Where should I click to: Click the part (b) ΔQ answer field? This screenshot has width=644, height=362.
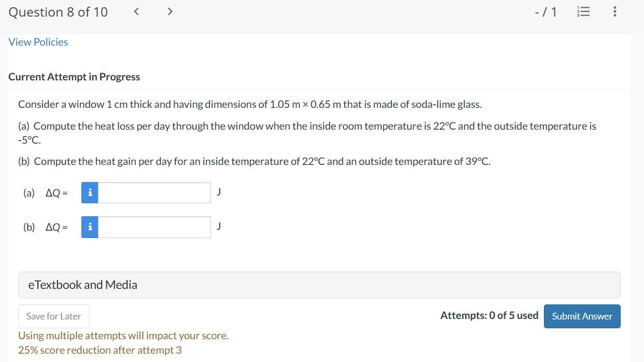pos(154,227)
